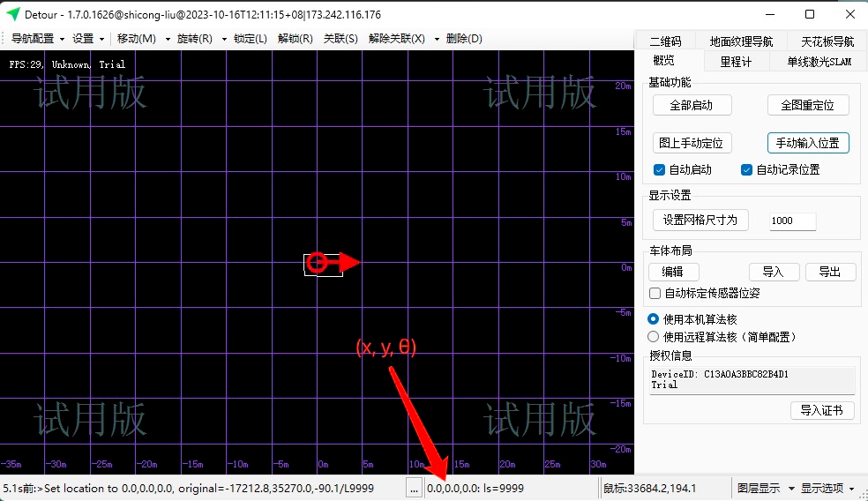The height and width of the screenshot is (501, 868).
Task: Click the grid size input field
Action: [x=792, y=221]
